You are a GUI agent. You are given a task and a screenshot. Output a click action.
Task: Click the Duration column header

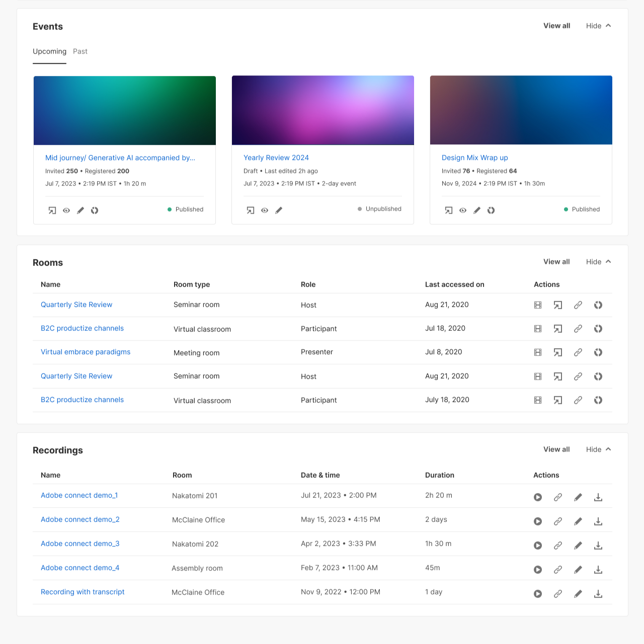pyautogui.click(x=440, y=475)
